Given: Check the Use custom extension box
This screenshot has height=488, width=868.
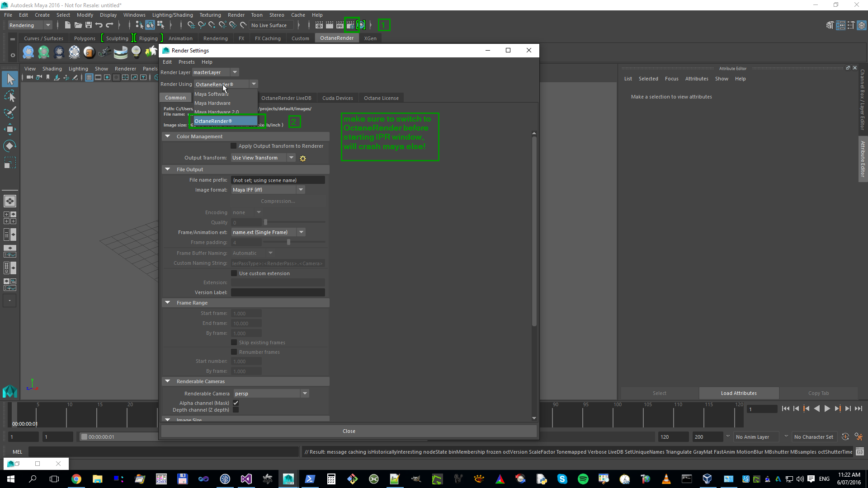Looking at the screenshot, I should (x=234, y=273).
